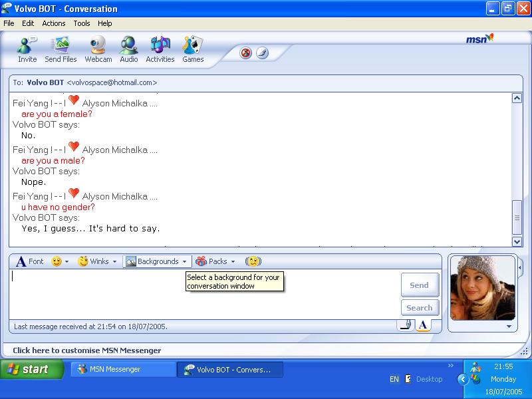Send a nudge with the shaking smiley
Image resolution: width=532 pixels, height=399 pixels.
tap(253, 261)
